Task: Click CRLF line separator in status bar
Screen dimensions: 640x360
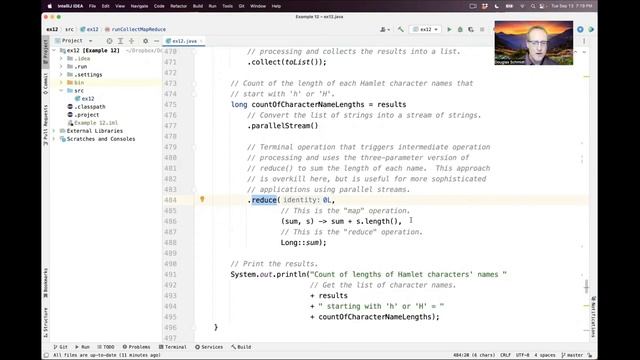Action: click(x=505, y=355)
